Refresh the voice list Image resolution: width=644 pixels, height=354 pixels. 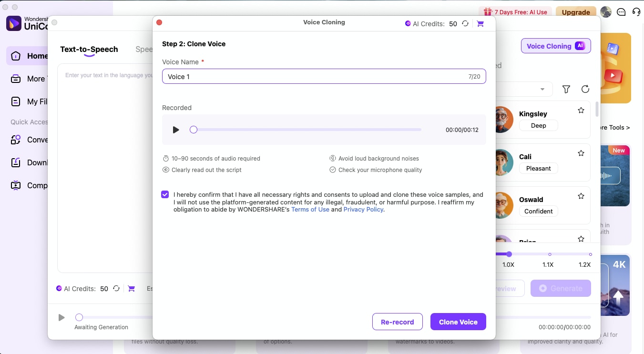coord(585,89)
